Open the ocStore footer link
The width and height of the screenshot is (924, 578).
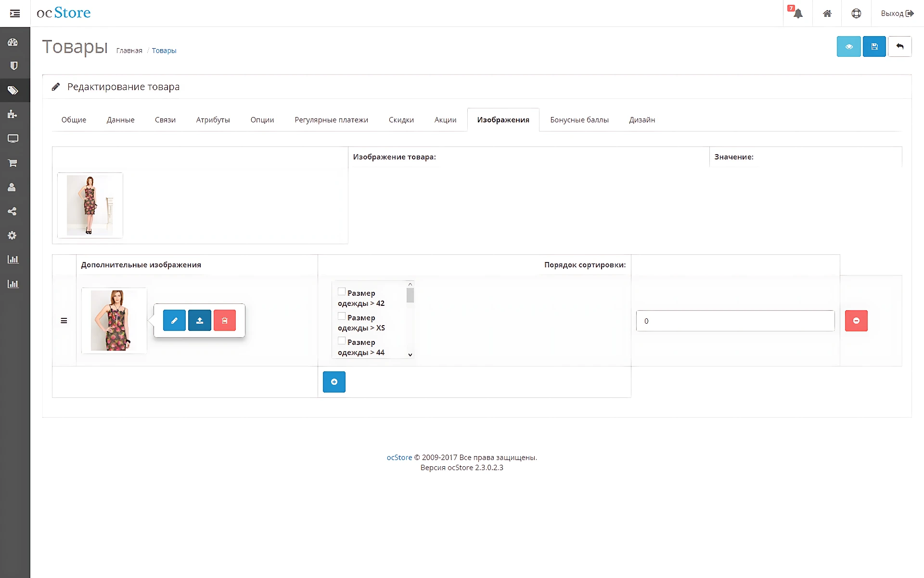pyautogui.click(x=399, y=458)
